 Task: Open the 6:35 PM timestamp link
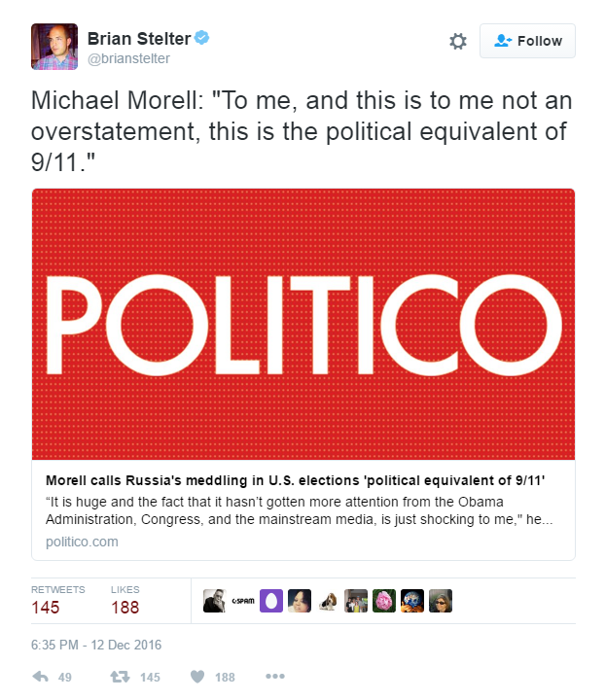(96, 645)
